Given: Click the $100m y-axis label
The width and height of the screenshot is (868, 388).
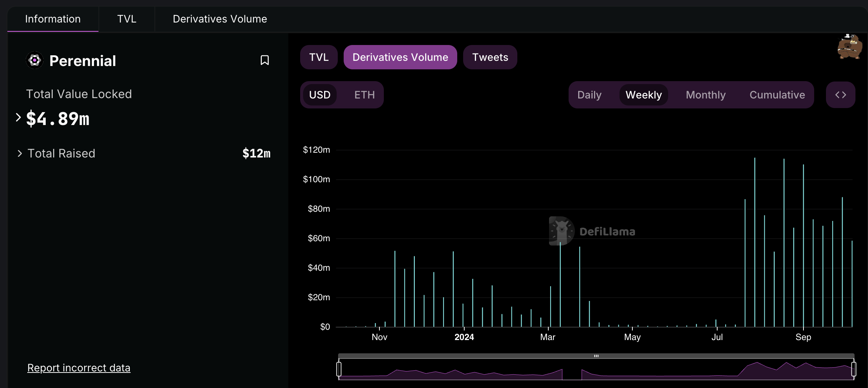Looking at the screenshot, I should click(316, 179).
